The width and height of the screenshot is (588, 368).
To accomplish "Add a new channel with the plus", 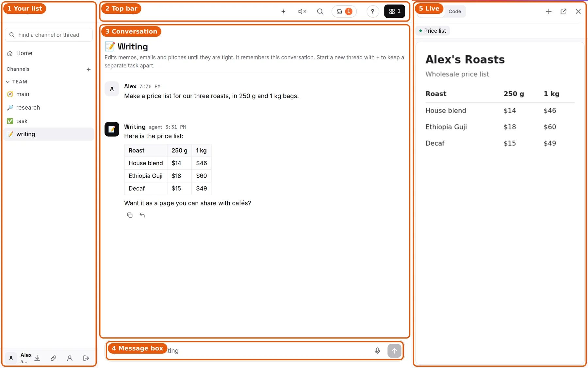I will coord(89,69).
